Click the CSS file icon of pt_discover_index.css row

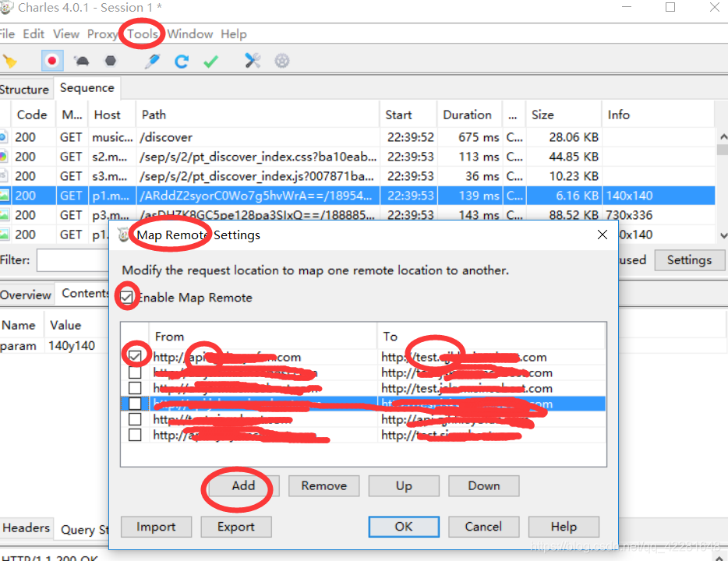(4, 157)
